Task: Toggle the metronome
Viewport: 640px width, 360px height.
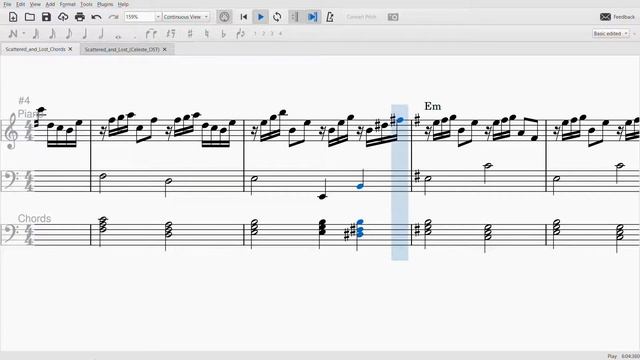Action: tap(330, 17)
